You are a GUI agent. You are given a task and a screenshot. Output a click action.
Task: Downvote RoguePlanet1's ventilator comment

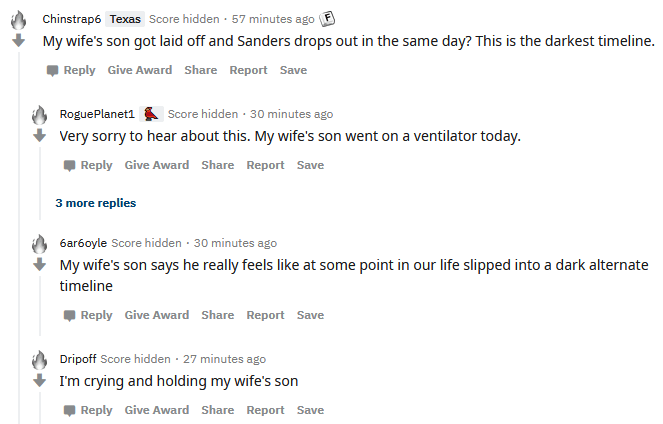[x=39, y=136]
